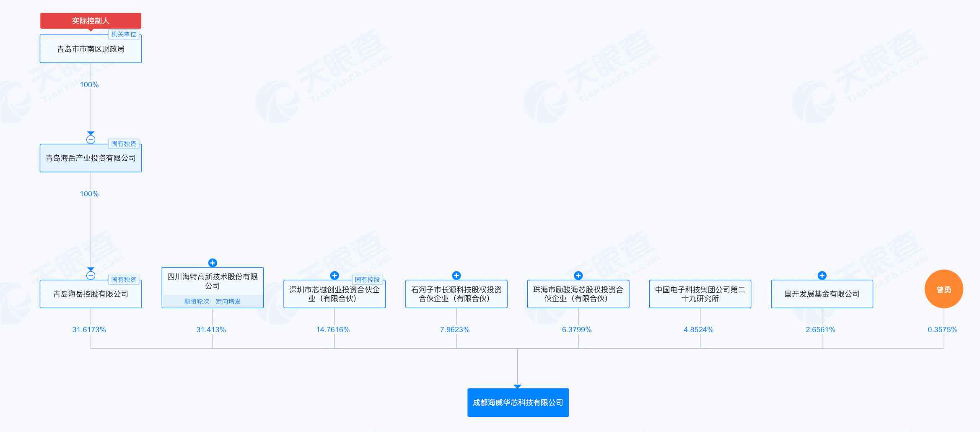Open target company 成都海威华芯科技有限公司
This screenshot has width=980, height=432.
518,403
